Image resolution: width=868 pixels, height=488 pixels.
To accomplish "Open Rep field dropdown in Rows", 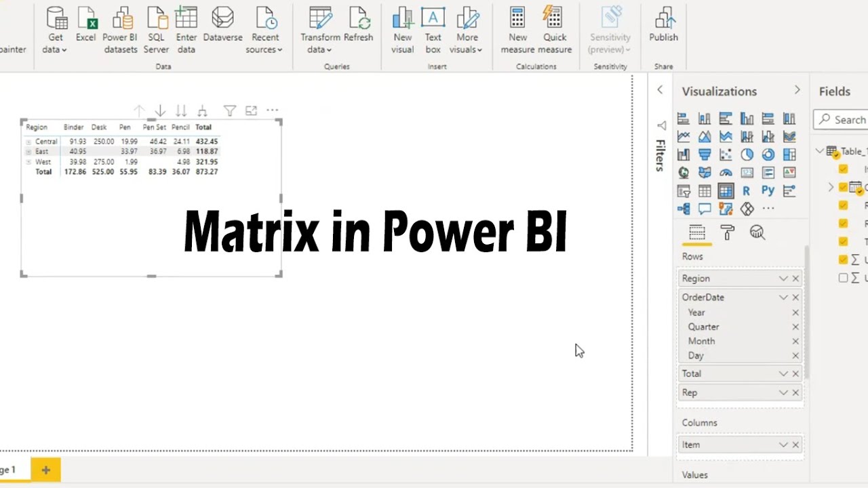I will (x=783, y=392).
